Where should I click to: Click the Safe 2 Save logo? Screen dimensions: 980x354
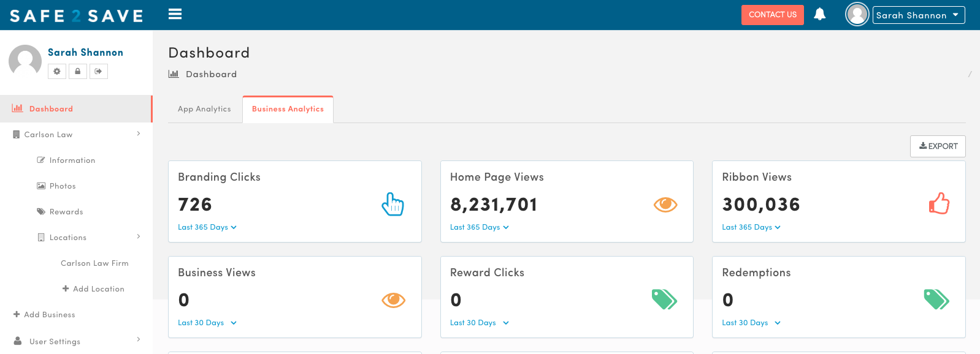pos(77,16)
